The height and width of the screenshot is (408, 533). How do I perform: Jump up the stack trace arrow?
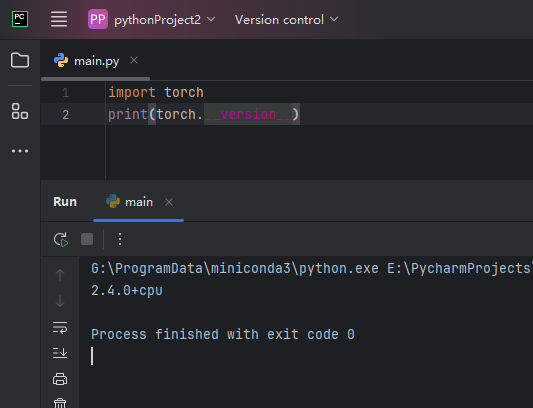pos(60,275)
